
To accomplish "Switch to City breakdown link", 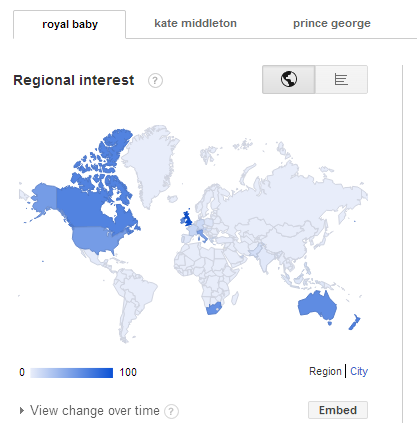I will 359,371.
